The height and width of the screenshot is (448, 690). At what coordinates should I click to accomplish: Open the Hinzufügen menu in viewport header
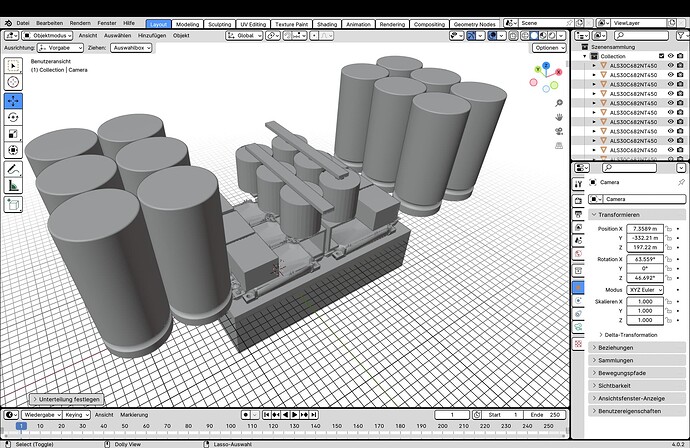coord(152,36)
